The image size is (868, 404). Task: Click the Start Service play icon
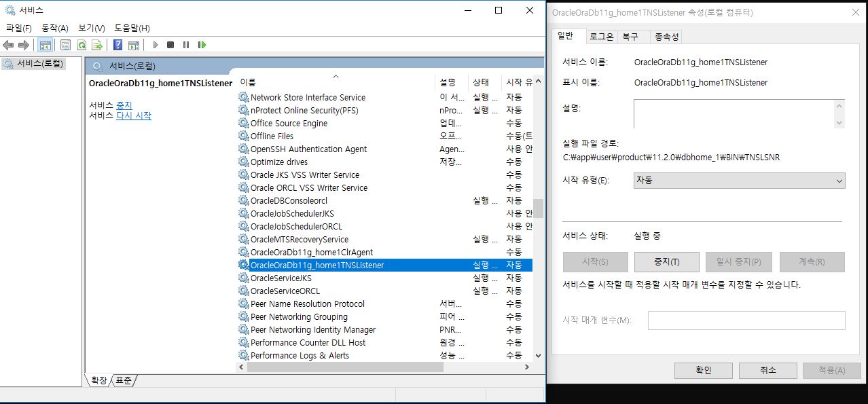[156, 45]
